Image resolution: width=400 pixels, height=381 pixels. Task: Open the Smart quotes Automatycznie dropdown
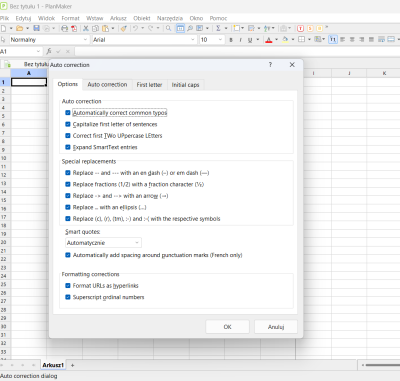pos(103,243)
